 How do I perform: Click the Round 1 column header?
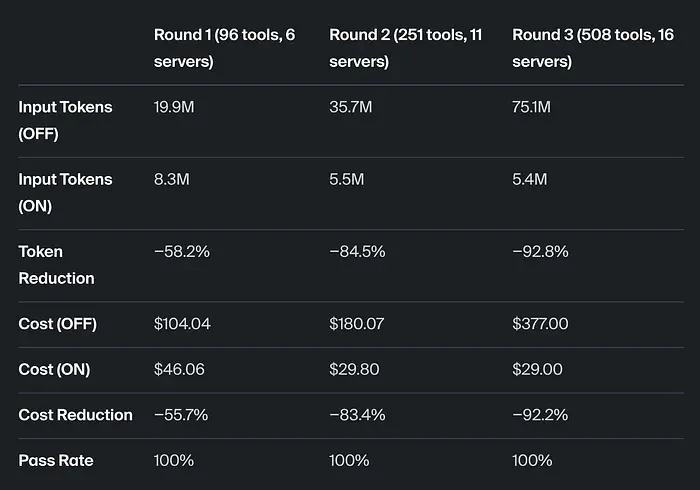coord(225,48)
